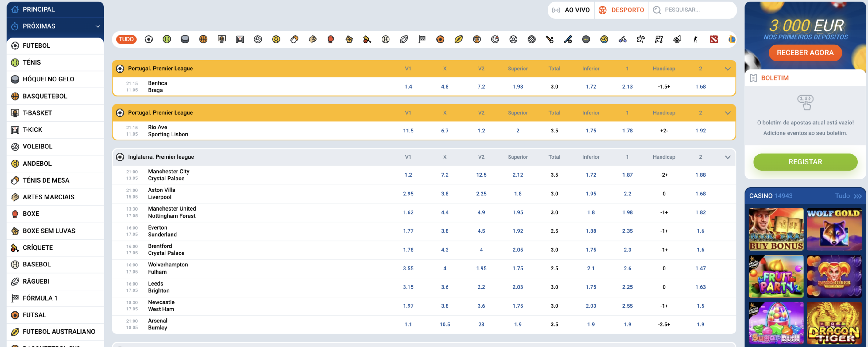The image size is (868, 347).
Task: Filter by T-Basket hoop icon in top bar
Action: pyautogui.click(x=221, y=39)
